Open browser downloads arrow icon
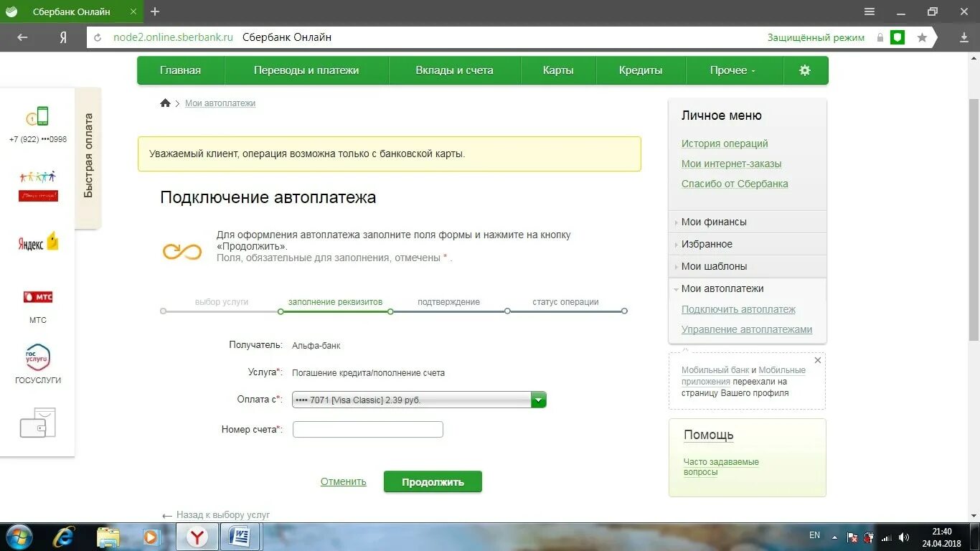Viewport: 980px width, 551px height. point(964,37)
